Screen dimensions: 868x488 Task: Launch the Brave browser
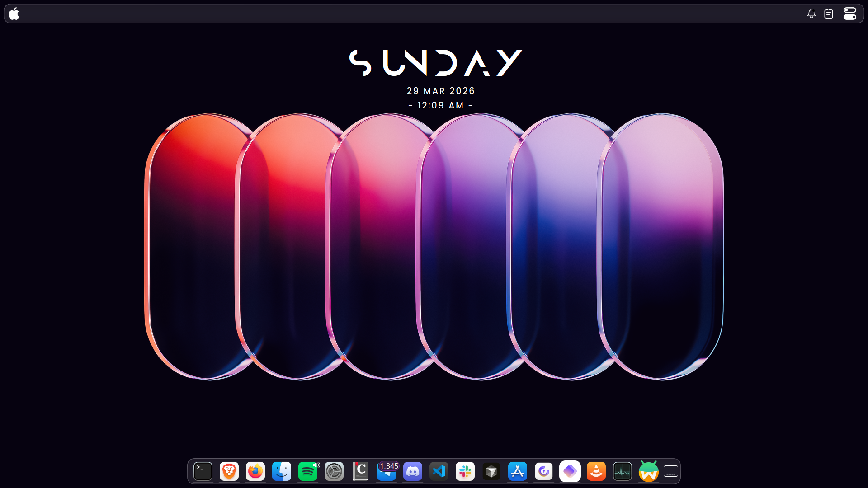[229, 471]
